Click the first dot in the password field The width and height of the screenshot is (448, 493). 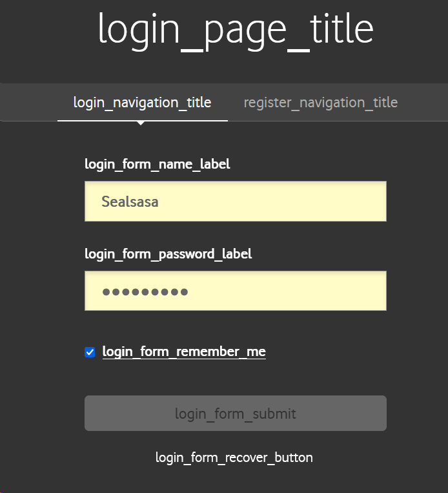click(107, 292)
